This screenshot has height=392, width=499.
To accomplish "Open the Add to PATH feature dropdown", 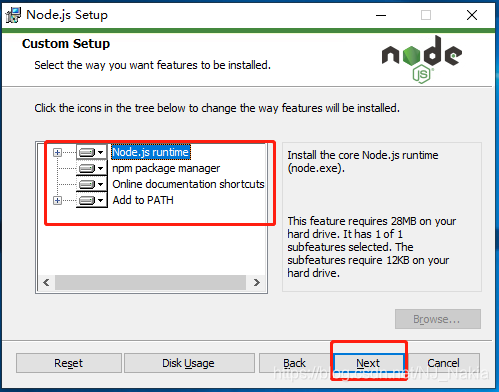I will coord(92,200).
